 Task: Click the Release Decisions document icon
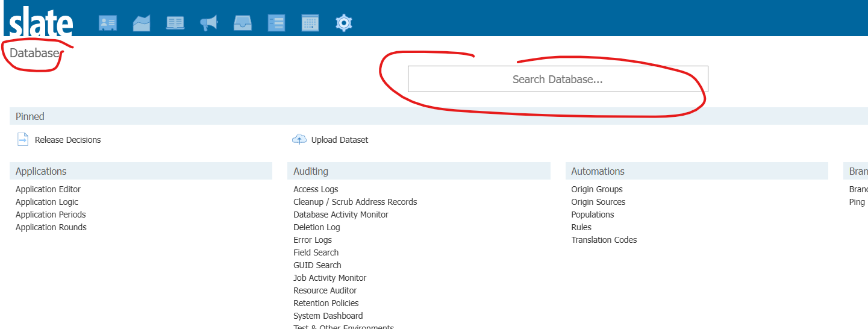(23, 140)
